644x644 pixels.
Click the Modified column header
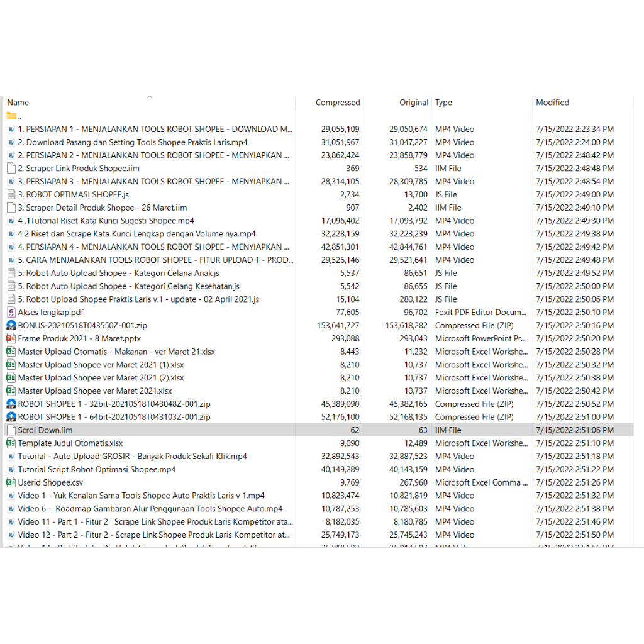pos(552,103)
